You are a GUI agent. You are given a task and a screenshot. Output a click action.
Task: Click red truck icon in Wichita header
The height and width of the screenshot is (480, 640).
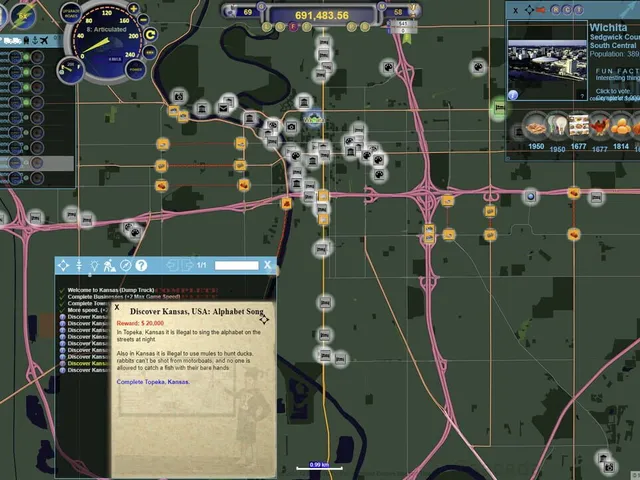coord(541,10)
